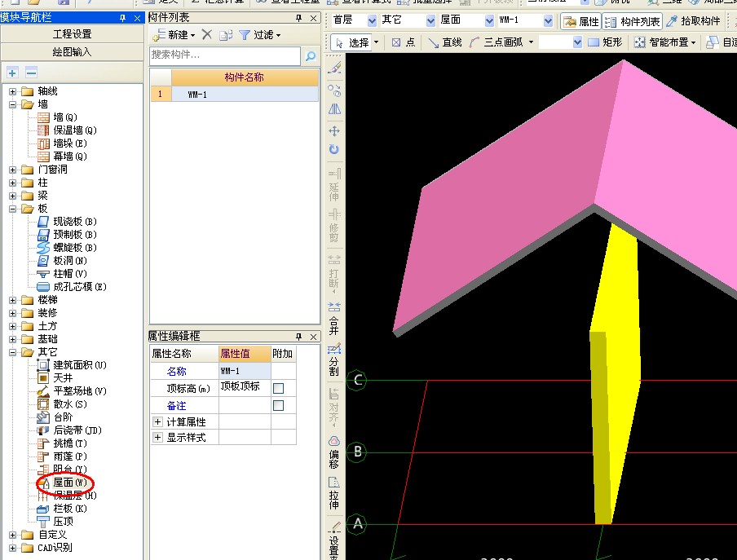Click the move tool icon in vertical toolbar
Screen dimensions: 737x560
334,131
